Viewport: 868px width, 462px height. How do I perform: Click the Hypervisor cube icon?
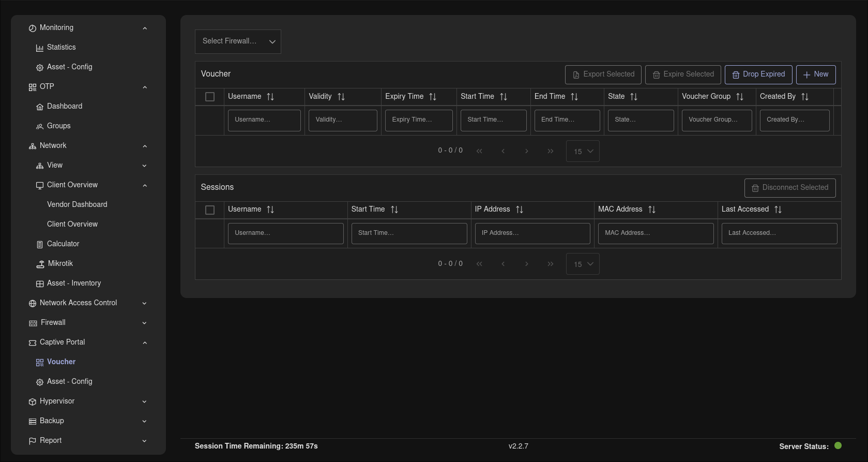point(33,401)
